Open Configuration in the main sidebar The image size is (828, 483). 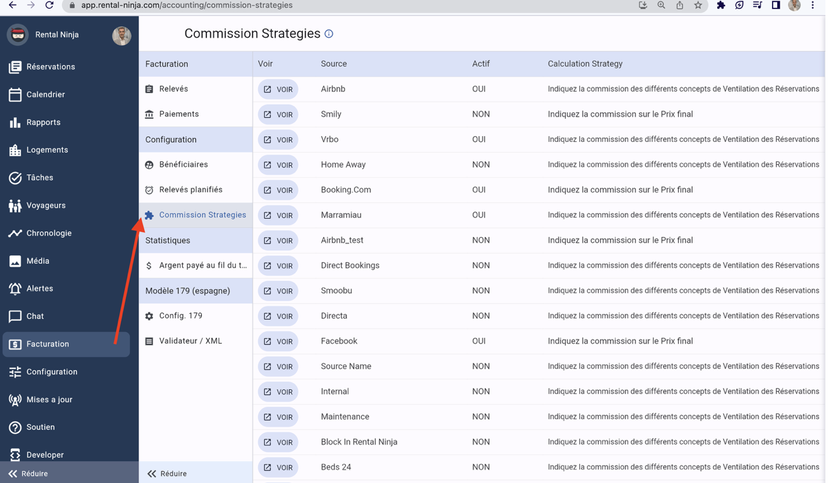(x=66, y=372)
